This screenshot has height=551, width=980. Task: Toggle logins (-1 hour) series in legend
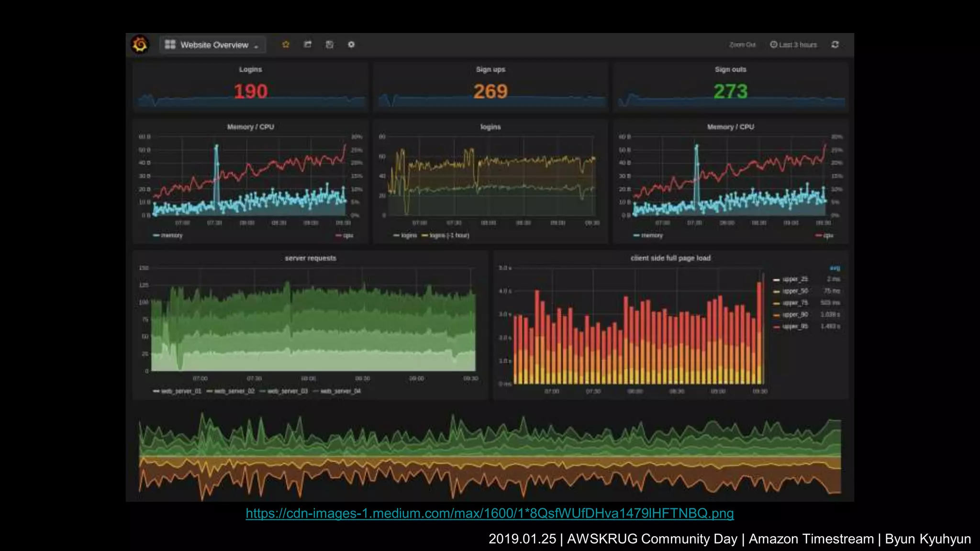pos(449,235)
